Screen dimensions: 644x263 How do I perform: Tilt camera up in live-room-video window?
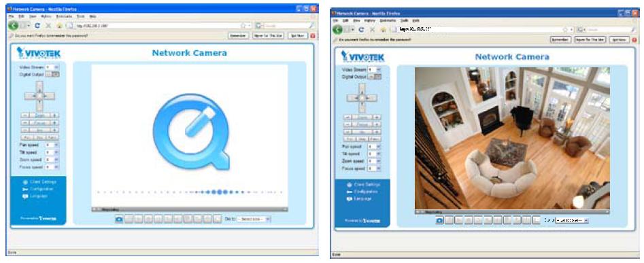click(x=362, y=89)
